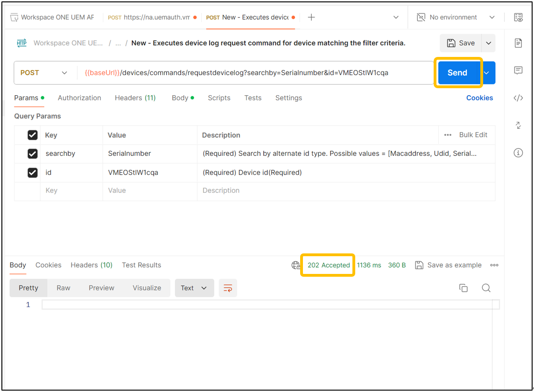Switch to the Headers (11) request tab
Image resolution: width=534 pixels, height=392 pixels.
pos(135,98)
